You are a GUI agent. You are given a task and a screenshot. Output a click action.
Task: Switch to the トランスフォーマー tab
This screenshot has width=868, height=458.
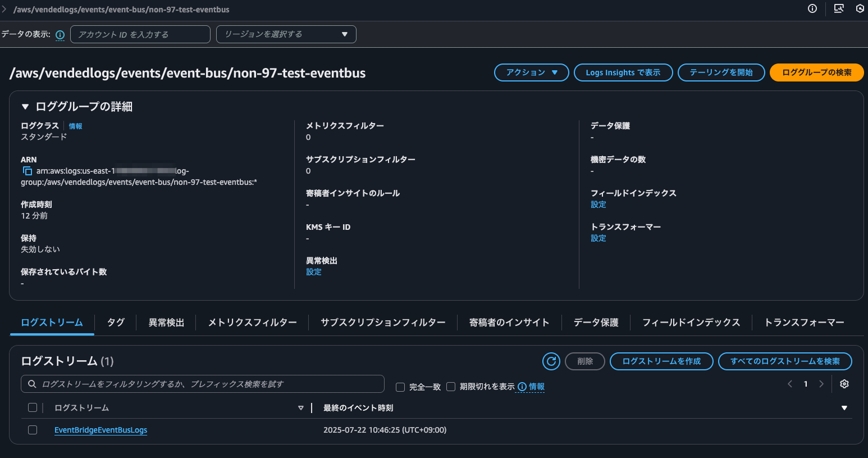pos(804,323)
